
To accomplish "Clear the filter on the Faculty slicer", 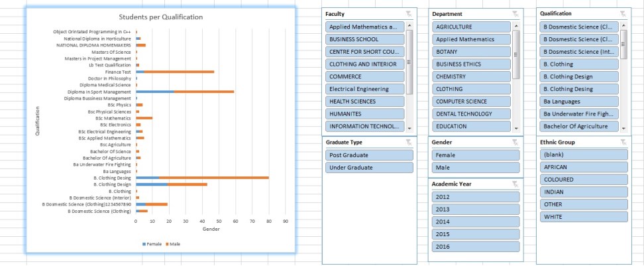I will [x=409, y=14].
